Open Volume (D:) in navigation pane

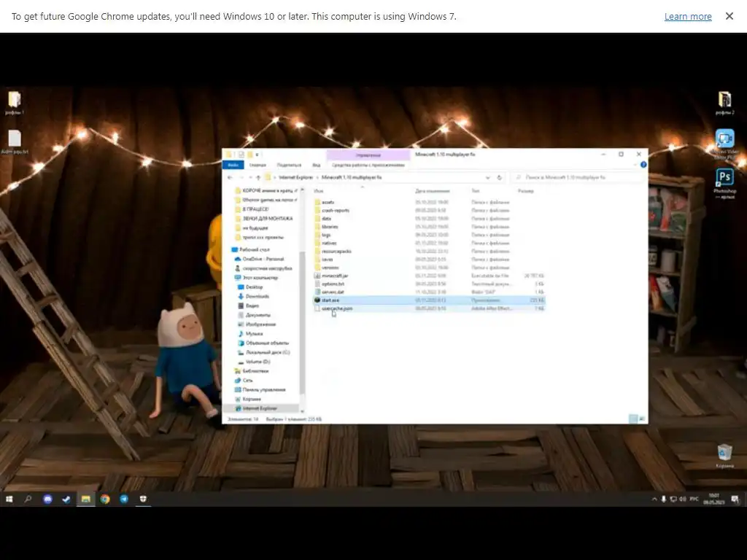tap(258, 362)
